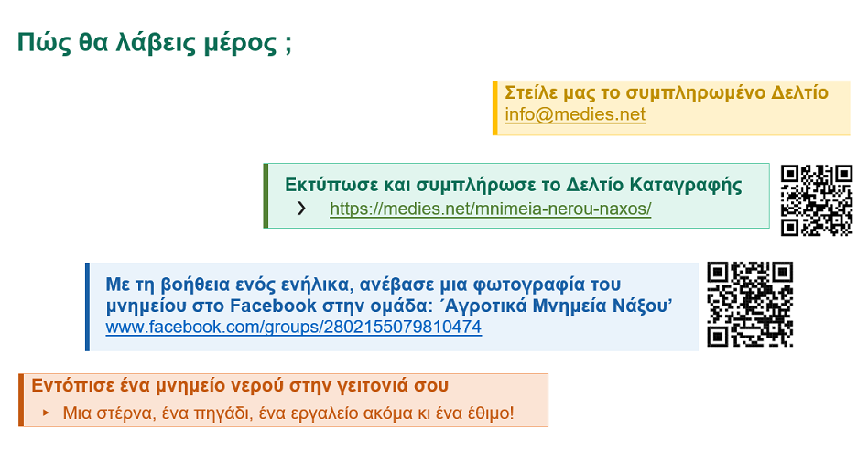Image resolution: width=868 pixels, height=451 pixels.
Task: Click the orange accent bar of the bottom box
Action: point(20,400)
